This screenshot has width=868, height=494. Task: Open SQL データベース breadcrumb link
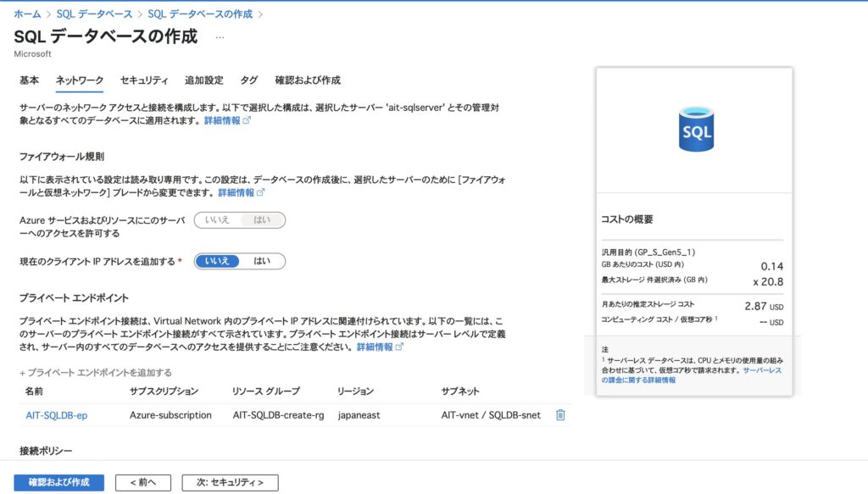(x=94, y=14)
